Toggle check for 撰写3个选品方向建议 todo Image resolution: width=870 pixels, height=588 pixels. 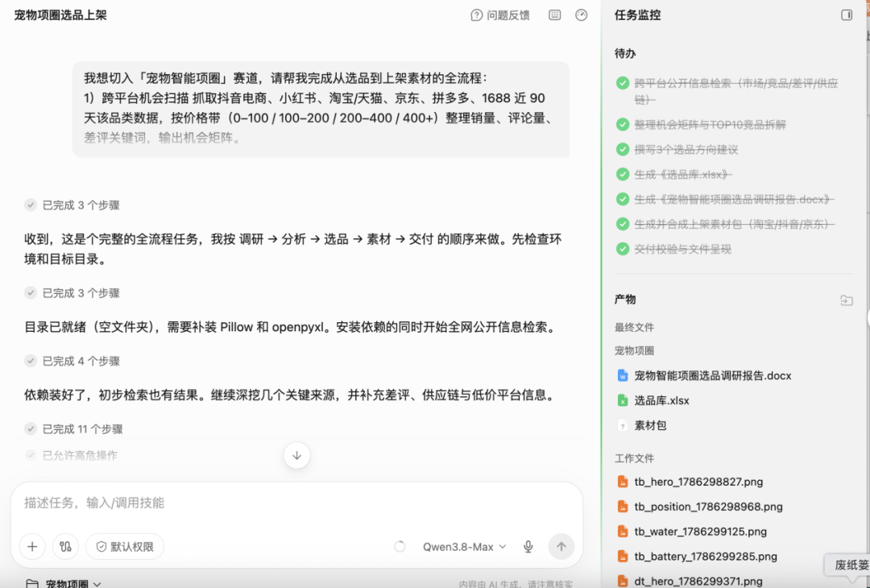(x=623, y=149)
